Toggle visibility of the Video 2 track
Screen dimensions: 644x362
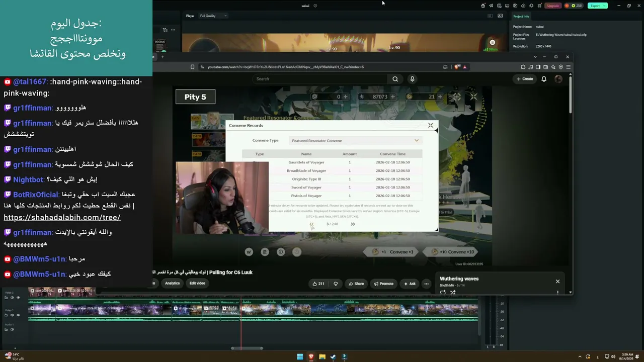click(18, 298)
